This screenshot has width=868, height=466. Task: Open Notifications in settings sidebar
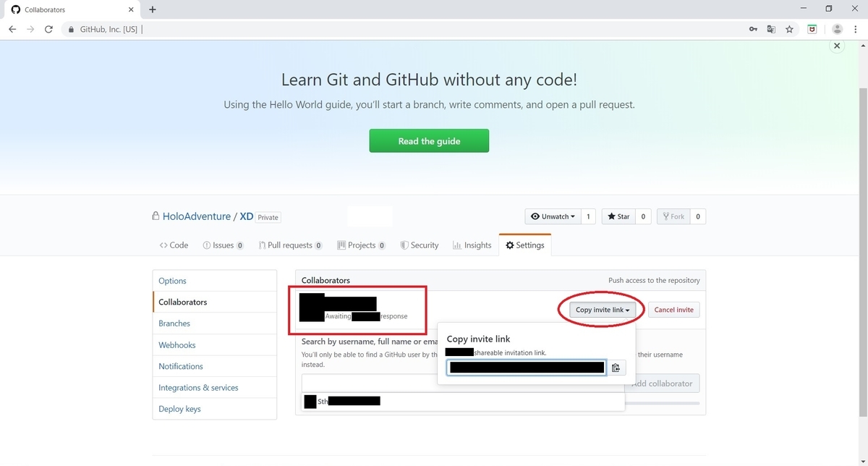215,366
